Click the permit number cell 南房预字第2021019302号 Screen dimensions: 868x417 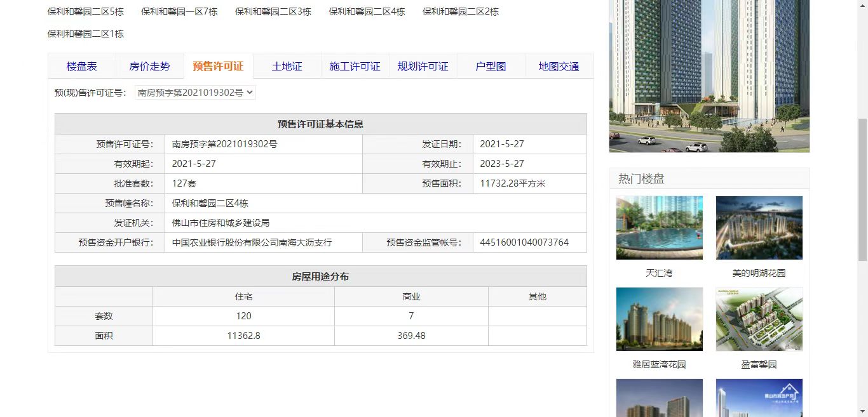tap(264, 144)
